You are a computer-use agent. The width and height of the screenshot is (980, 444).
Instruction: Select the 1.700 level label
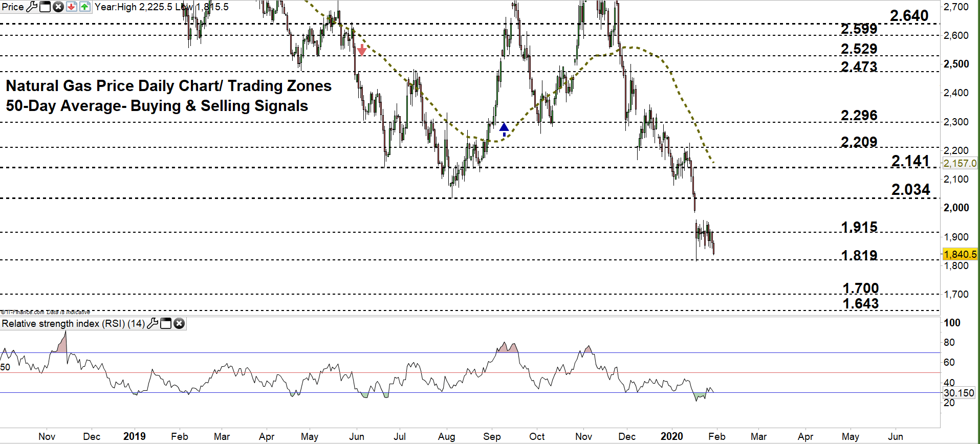point(861,288)
